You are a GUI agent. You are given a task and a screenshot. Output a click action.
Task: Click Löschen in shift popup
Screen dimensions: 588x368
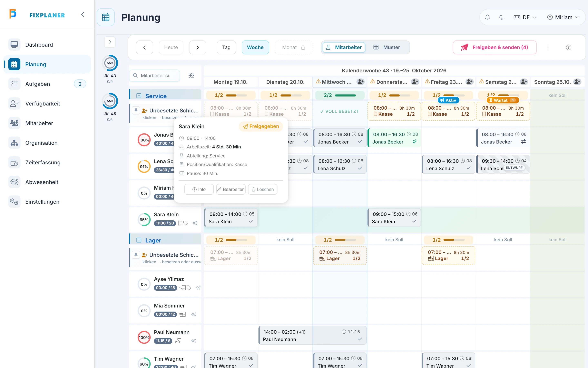coord(263,189)
